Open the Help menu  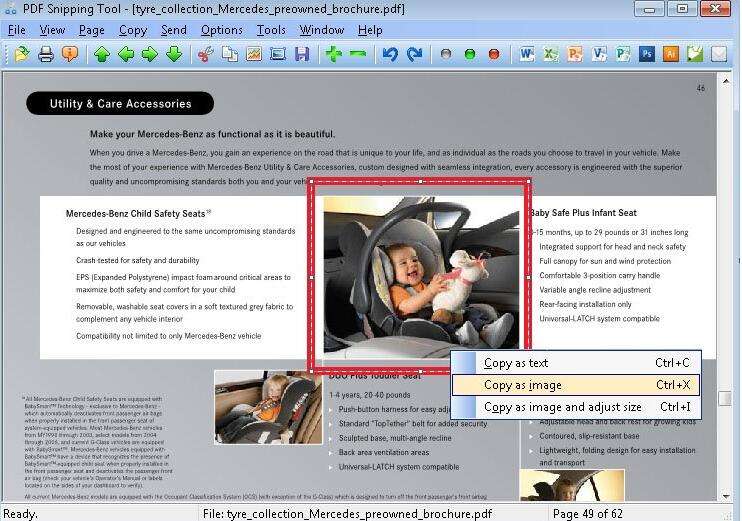pos(370,30)
